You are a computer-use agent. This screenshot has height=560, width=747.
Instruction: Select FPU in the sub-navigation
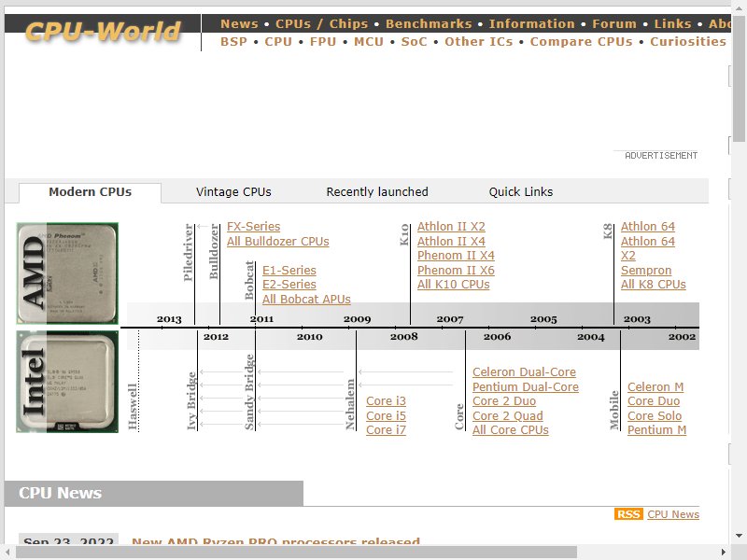(323, 42)
